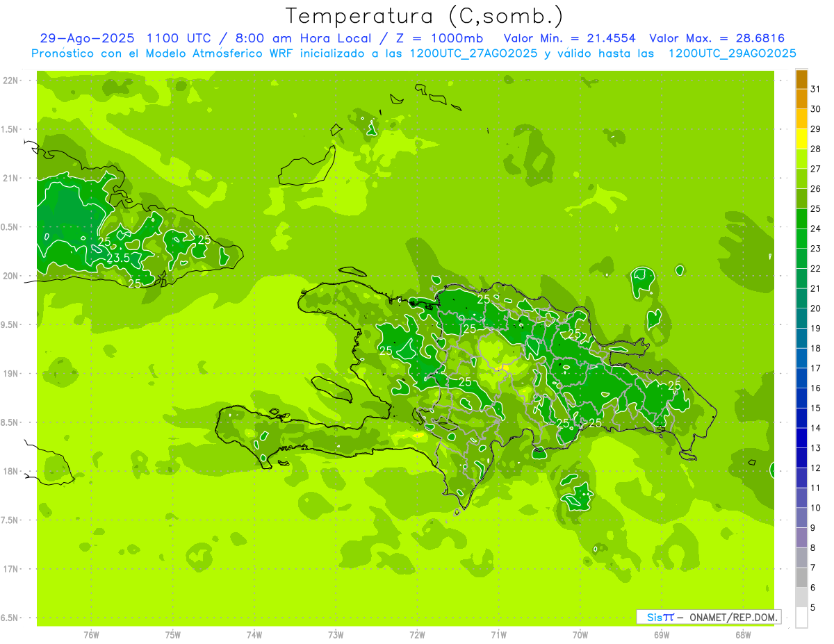The width and height of the screenshot is (834, 644).
Task: Select the legend color band between 16 and 17
Action: (801, 378)
